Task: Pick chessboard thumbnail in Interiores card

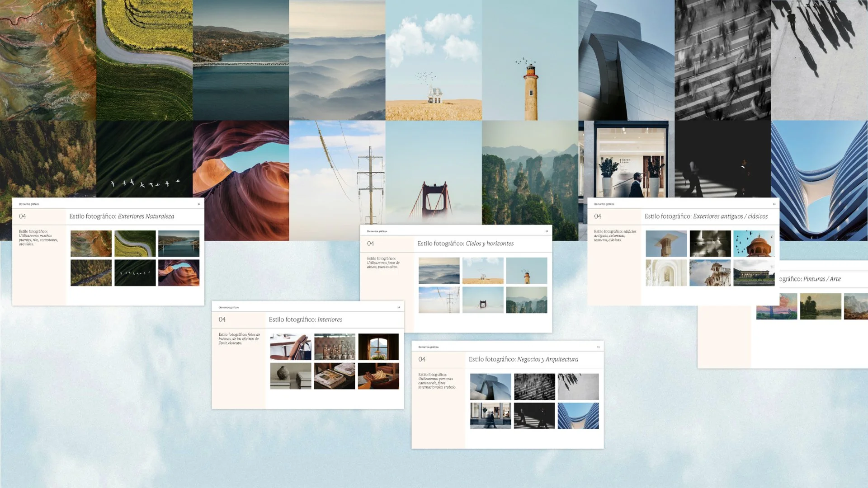Action: point(378,376)
